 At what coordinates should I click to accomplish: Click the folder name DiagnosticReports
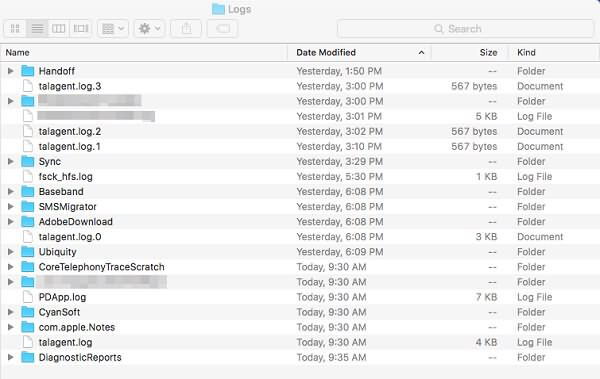tap(80, 358)
